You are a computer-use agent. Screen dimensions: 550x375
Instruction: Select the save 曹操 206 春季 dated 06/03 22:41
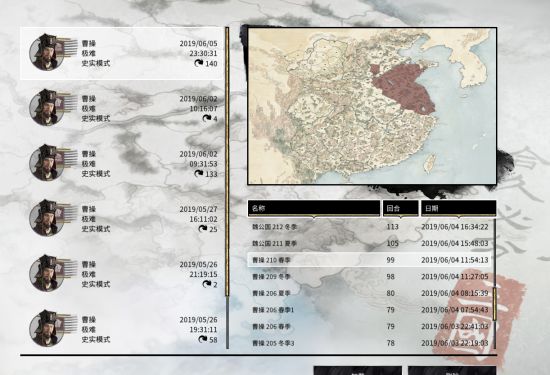coord(370,327)
